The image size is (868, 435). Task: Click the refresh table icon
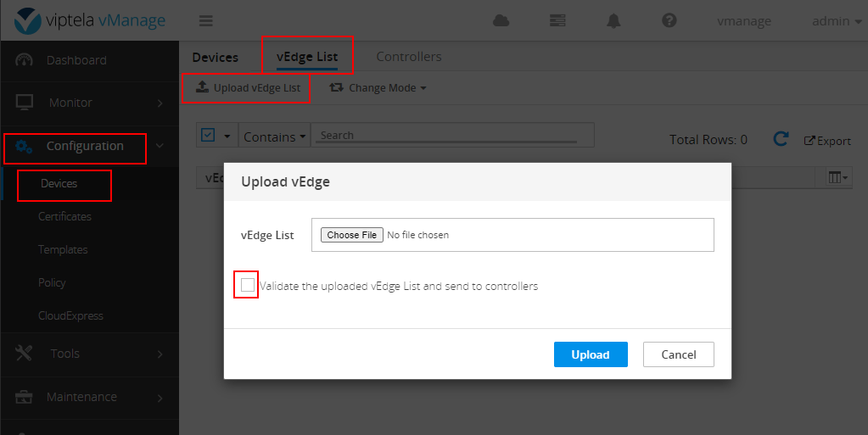pyautogui.click(x=781, y=140)
